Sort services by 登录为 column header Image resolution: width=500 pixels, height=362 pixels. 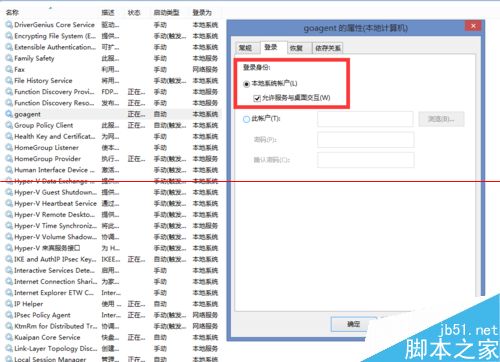(x=202, y=13)
